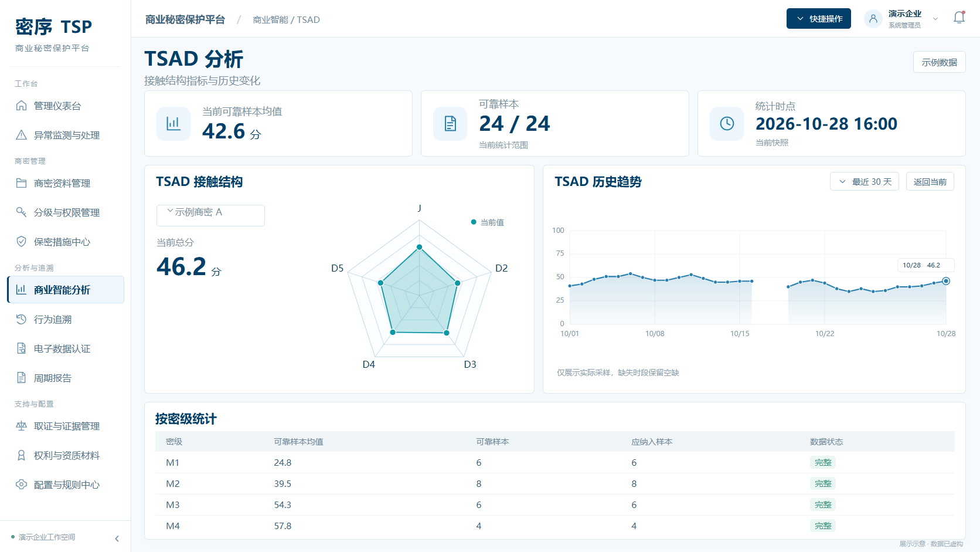Click the M3 row label
Image resolution: width=980 pixels, height=552 pixels.
[172, 504]
